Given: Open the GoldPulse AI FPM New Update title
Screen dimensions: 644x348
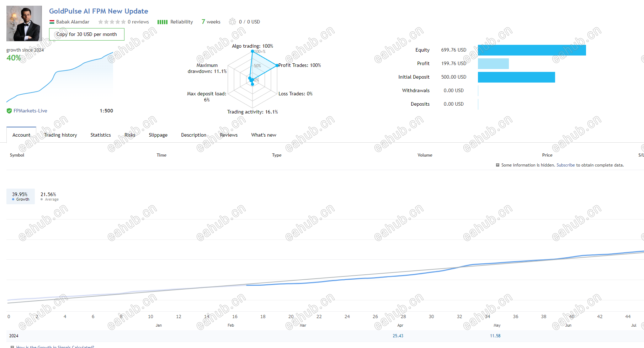Looking at the screenshot, I should [x=99, y=11].
